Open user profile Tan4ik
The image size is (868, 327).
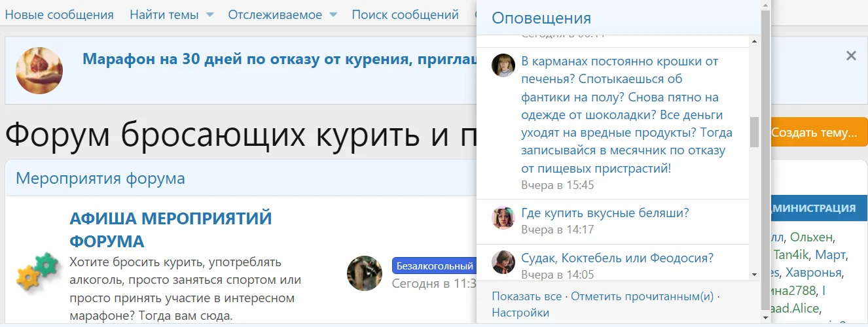791,254
